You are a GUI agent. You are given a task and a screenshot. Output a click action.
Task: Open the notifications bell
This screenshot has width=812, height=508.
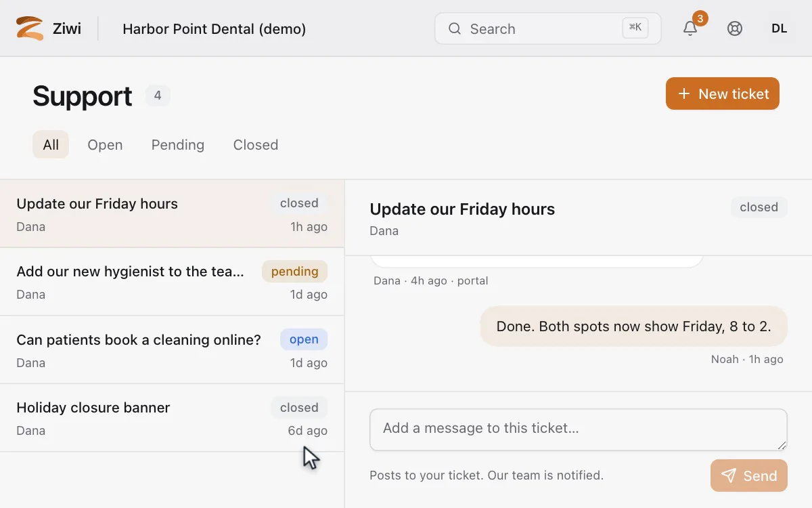[x=690, y=28]
